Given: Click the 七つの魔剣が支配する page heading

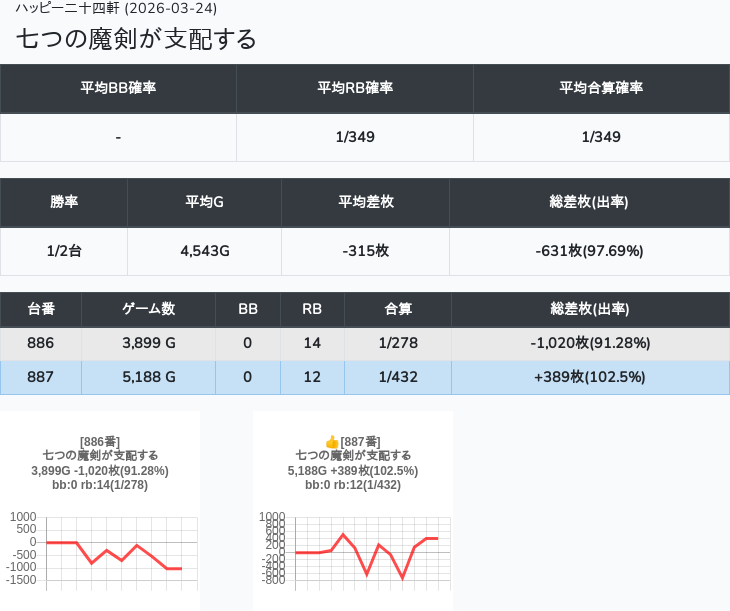Looking at the screenshot, I should point(137,39).
